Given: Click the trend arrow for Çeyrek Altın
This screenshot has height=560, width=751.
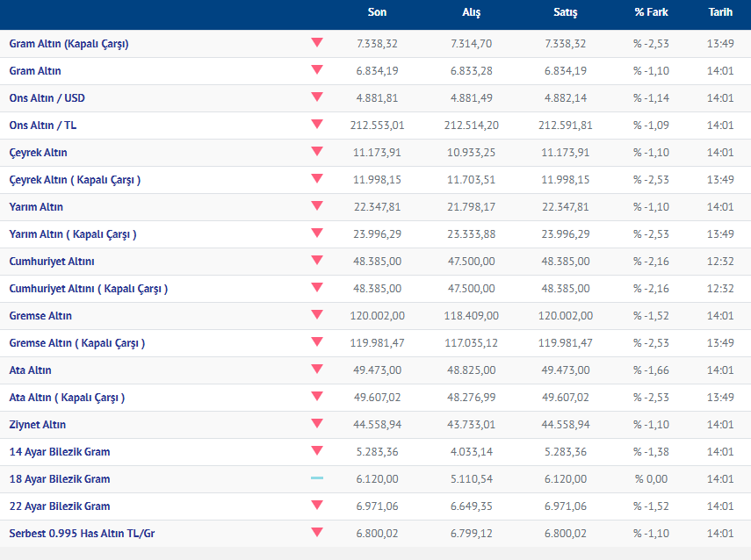Looking at the screenshot, I should point(317,152).
